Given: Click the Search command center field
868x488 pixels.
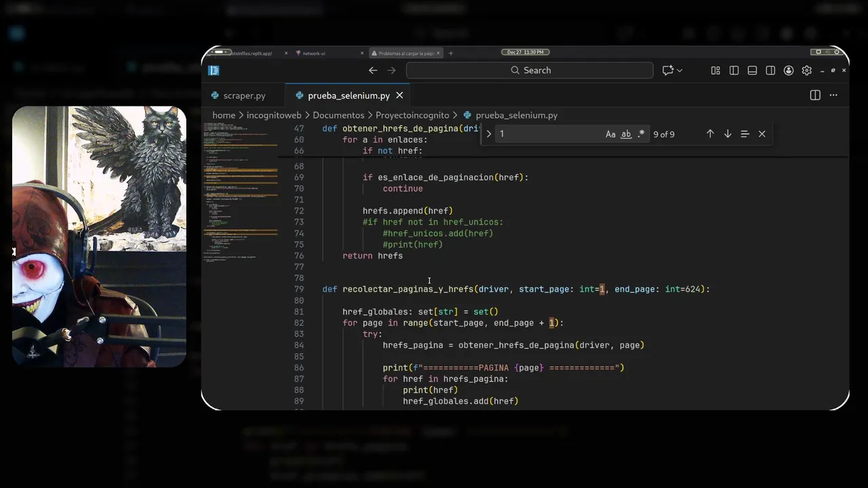Looking at the screenshot, I should [x=530, y=70].
